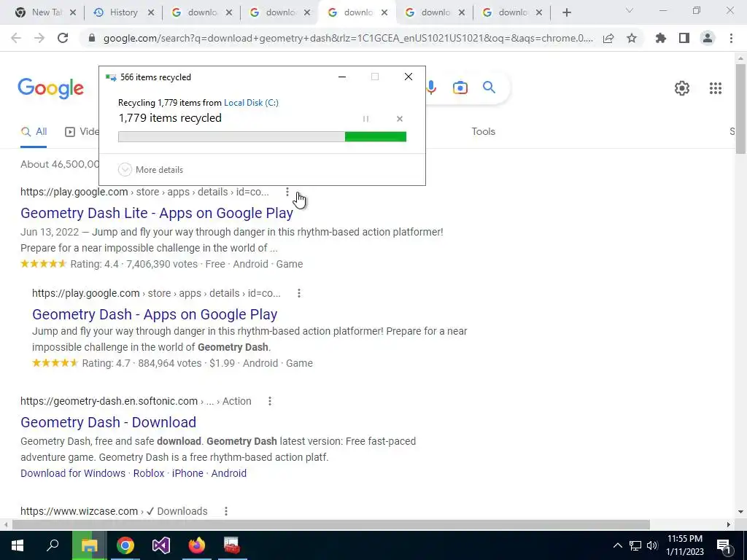
Task: Open the Chrome extensions puzzle icon
Action: coord(660,38)
